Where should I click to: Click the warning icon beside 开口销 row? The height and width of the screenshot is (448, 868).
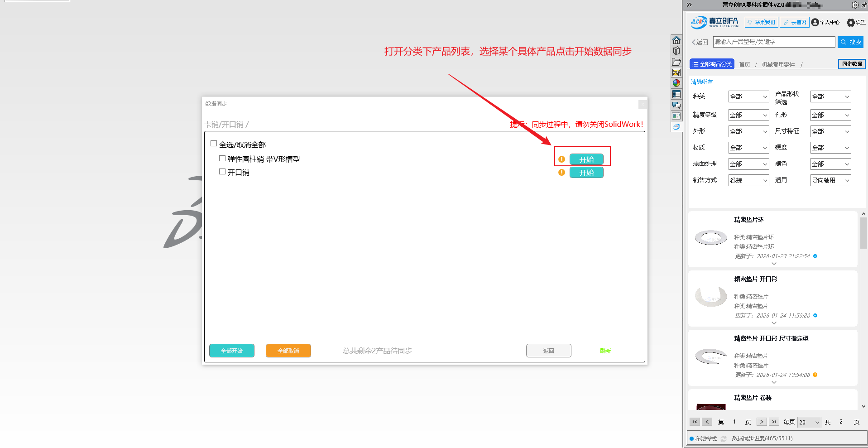561,173
